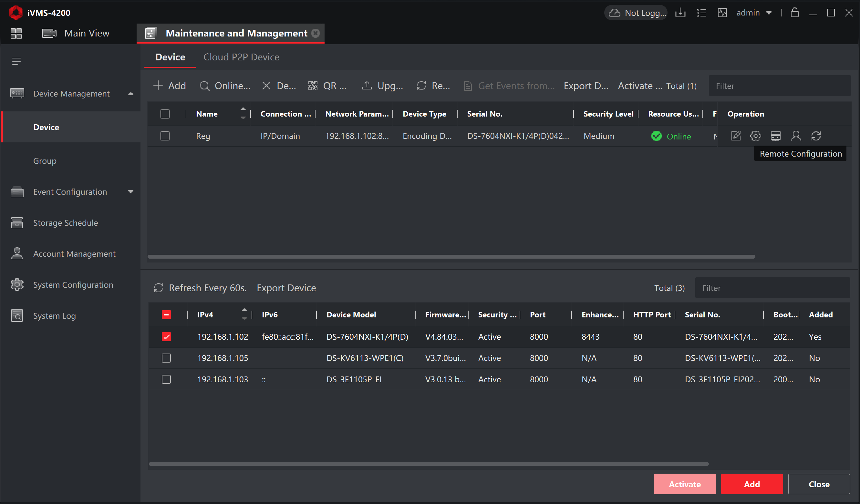The image size is (860, 504).
Task: Click the Filter field for device list
Action: click(x=780, y=86)
